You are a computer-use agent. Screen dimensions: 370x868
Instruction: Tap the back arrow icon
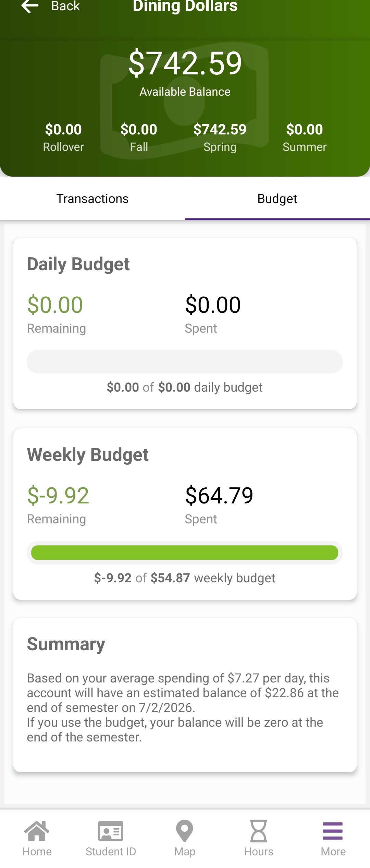(x=30, y=6)
